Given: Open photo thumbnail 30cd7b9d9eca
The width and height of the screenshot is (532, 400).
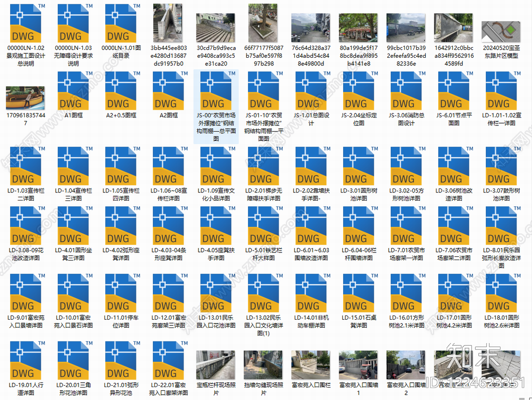Looking at the screenshot, I should tap(216, 28).
